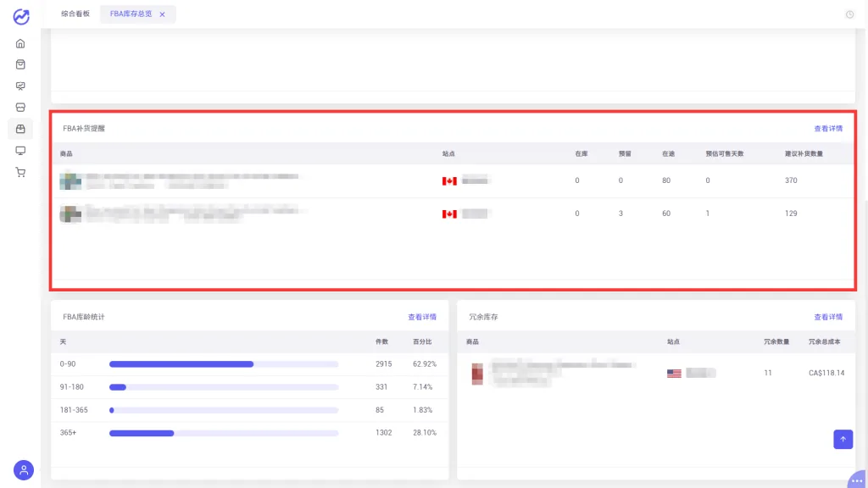Open the chat bubble widget

(x=858, y=480)
